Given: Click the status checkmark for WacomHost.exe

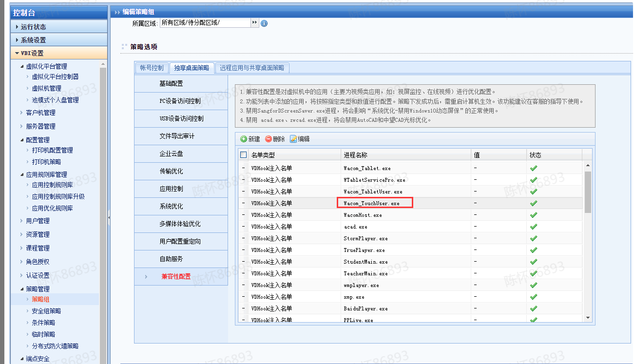Looking at the screenshot, I should pyautogui.click(x=534, y=215).
